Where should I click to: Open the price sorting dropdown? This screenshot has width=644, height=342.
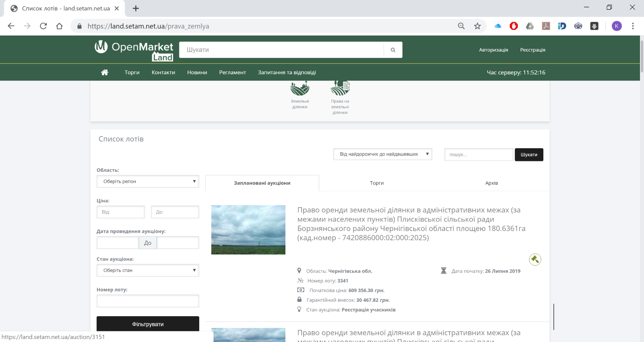(382, 154)
